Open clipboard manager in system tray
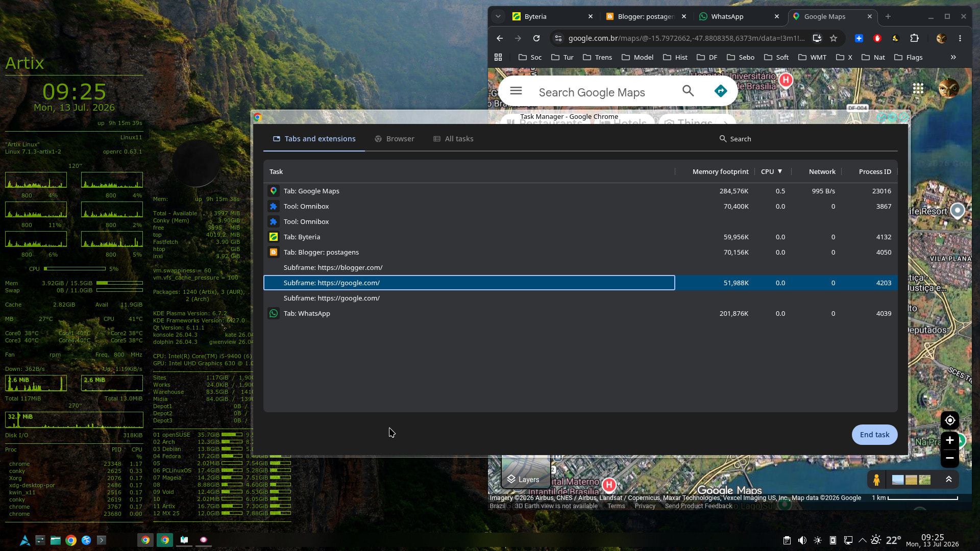Screen dimensions: 980x551 pos(787,540)
